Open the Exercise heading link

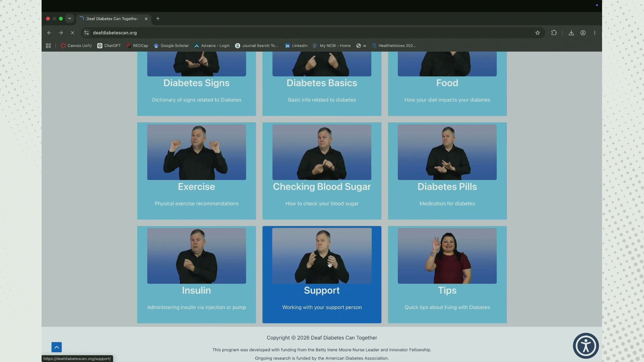pos(197,187)
